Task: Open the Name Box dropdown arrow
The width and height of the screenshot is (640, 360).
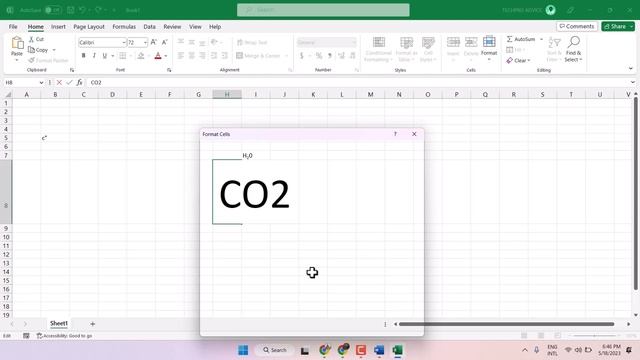Action: coord(41,82)
